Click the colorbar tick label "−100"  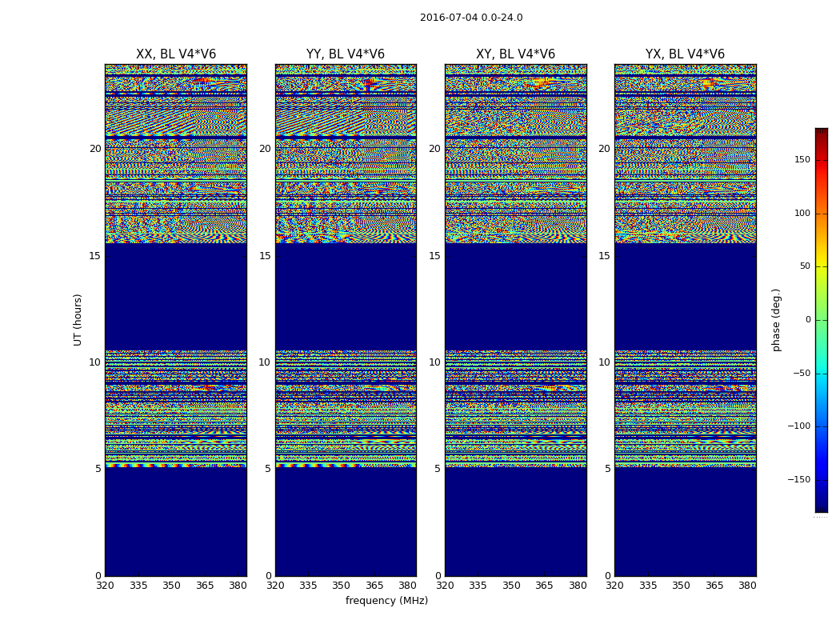point(799,426)
